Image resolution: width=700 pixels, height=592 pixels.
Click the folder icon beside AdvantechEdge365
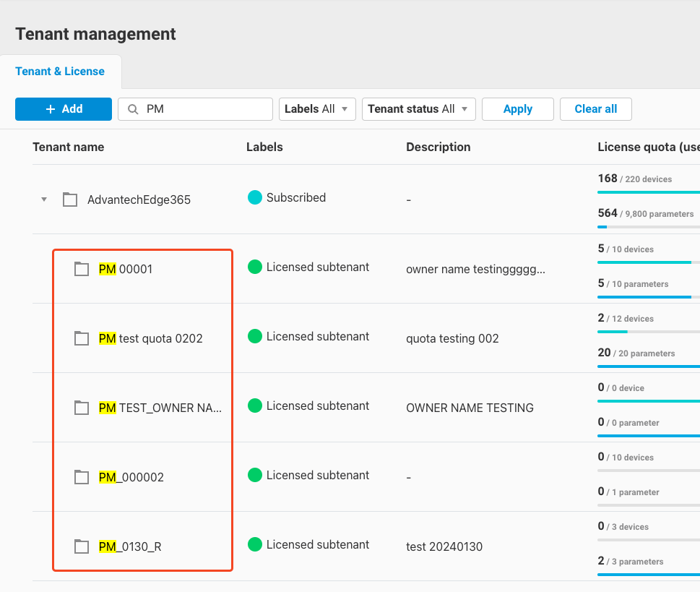(x=69, y=199)
